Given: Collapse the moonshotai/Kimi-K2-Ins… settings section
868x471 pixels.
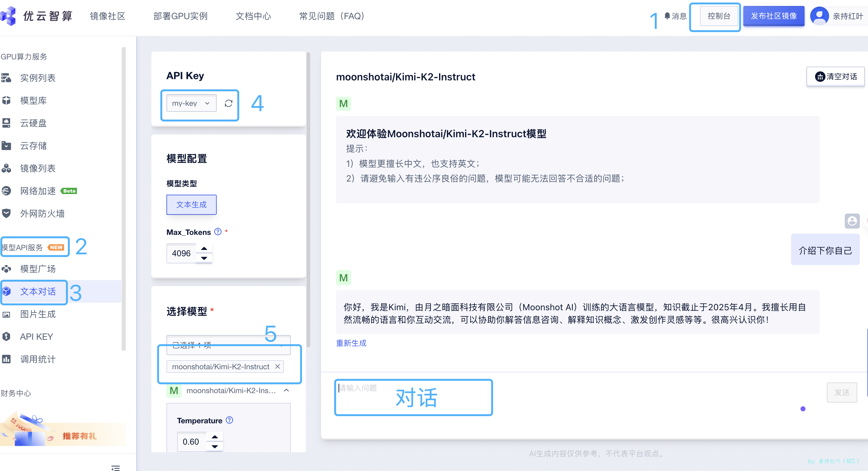Looking at the screenshot, I should (x=286, y=390).
